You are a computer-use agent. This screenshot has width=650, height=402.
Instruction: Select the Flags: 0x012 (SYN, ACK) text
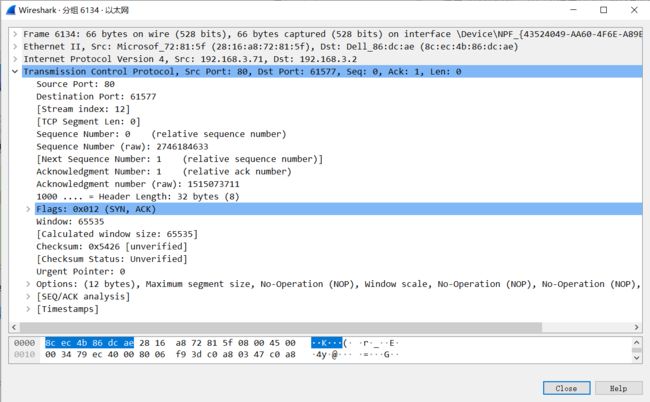pyautogui.click(x=96, y=209)
